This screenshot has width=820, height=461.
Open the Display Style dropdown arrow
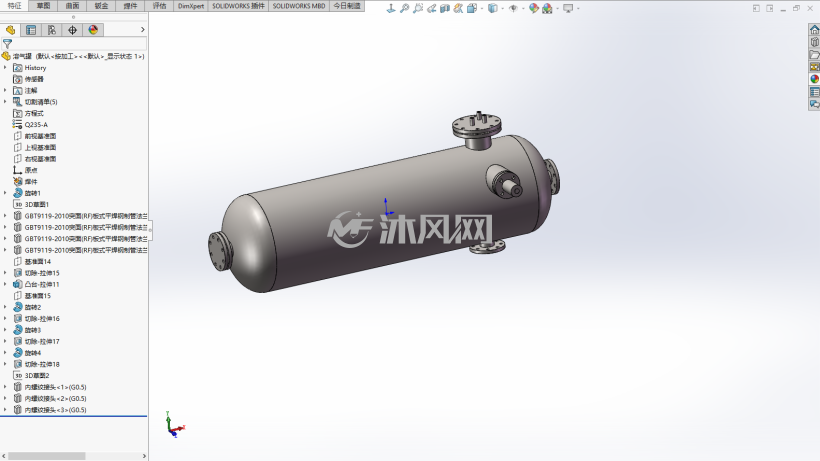(502, 8)
